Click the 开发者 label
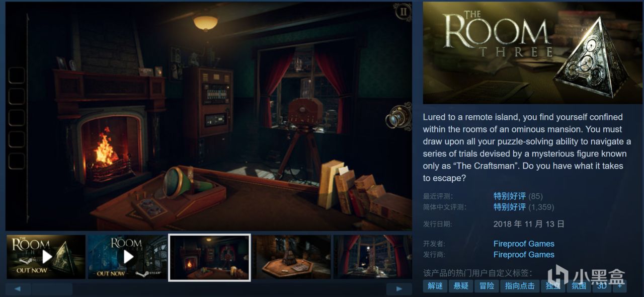The width and height of the screenshot is (644, 297). pos(434,244)
